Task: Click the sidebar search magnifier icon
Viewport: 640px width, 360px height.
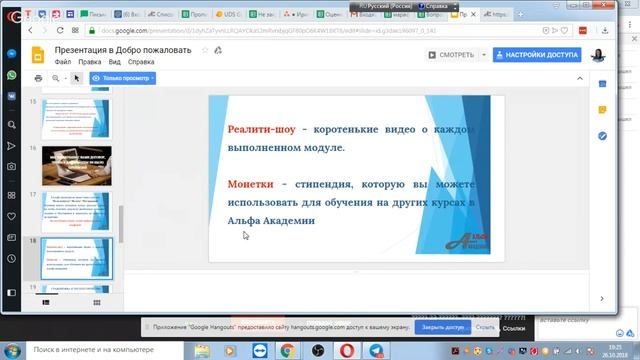Action: click(x=11, y=125)
